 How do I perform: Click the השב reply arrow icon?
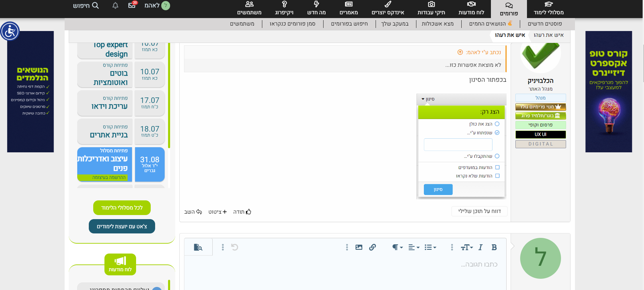199,212
